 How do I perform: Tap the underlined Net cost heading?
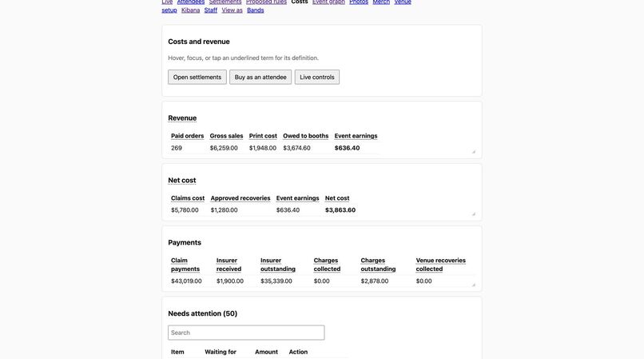182,180
